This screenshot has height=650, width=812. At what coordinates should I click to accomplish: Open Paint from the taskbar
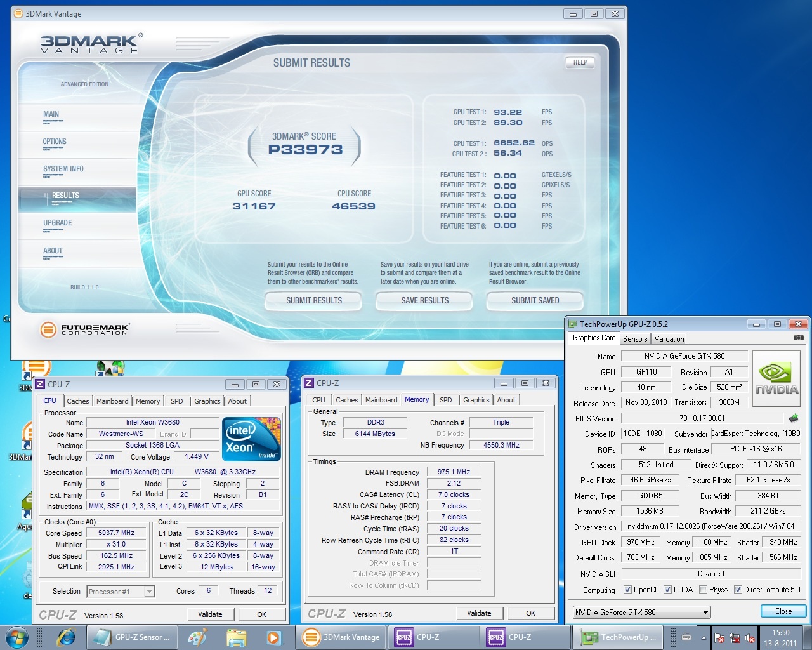[197, 637]
